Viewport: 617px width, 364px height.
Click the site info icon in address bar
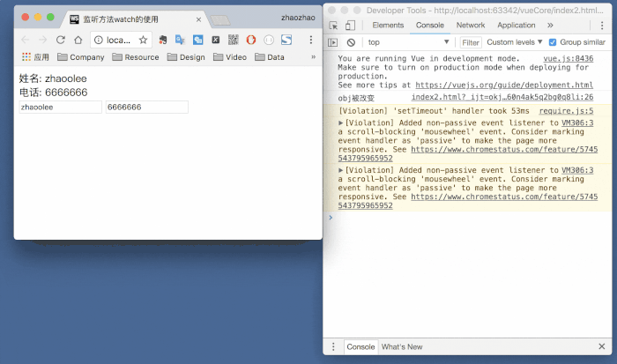pos(99,40)
